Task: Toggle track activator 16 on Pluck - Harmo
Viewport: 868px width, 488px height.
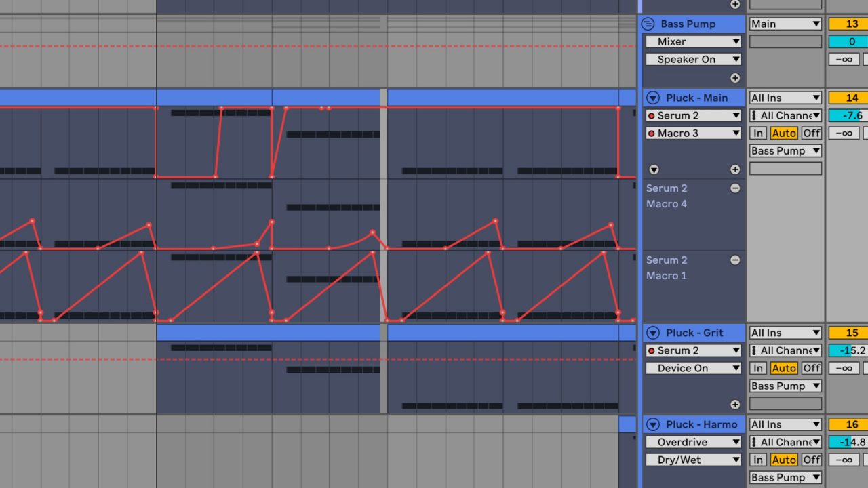Action: click(x=851, y=424)
